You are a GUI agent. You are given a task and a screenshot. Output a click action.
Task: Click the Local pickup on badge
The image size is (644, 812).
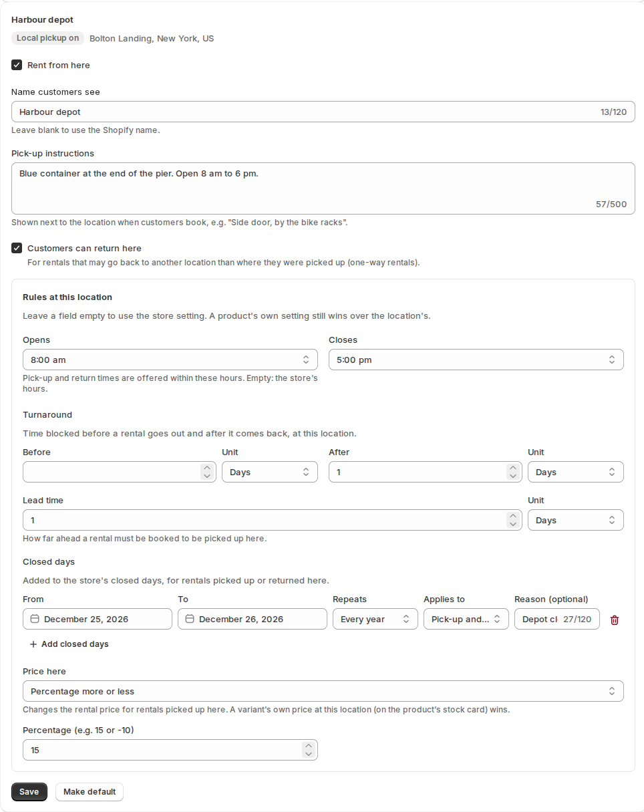click(47, 38)
